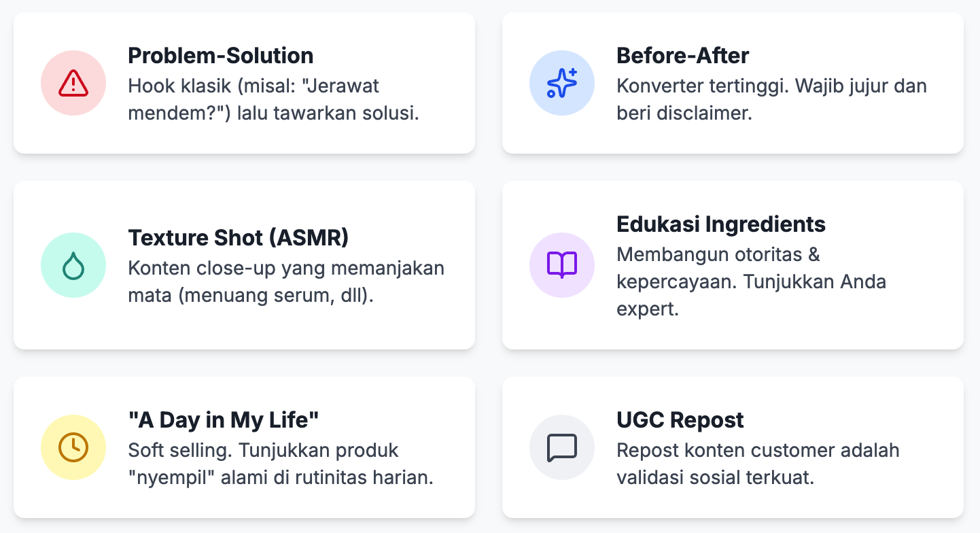Click the gray chat bubble icon
Image resolution: width=980 pixels, height=533 pixels.
(x=562, y=447)
